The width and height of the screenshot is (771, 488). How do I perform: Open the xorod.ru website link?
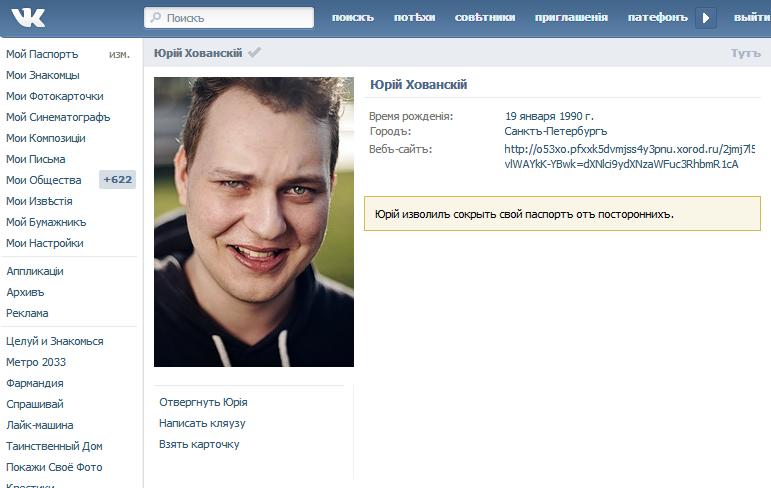tap(629, 157)
